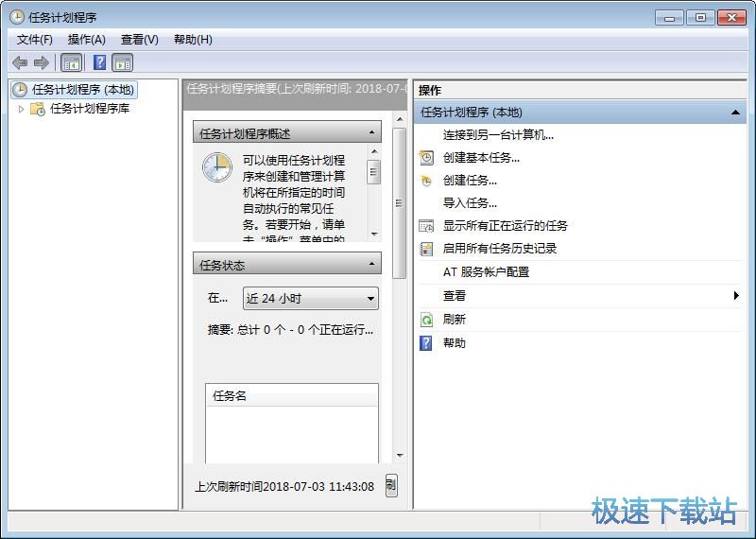The height and width of the screenshot is (539, 756).
Task: Collapse 任务计划程序 (本地) actions group arrow
Action: coord(735,113)
